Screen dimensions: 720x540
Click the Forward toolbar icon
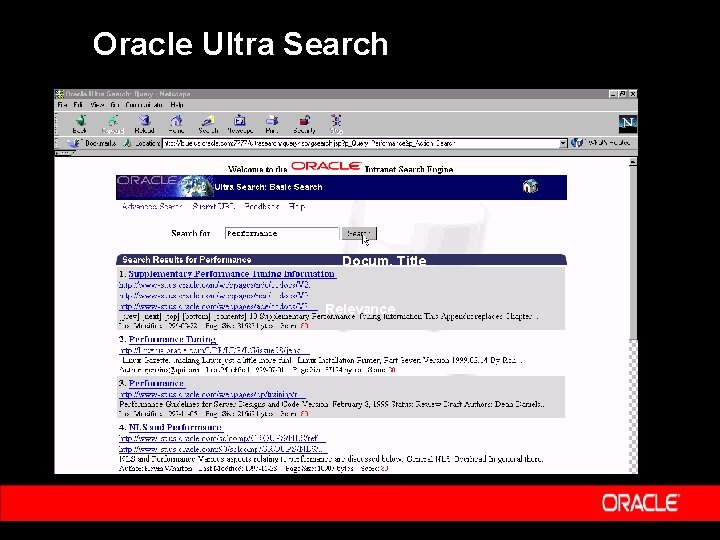click(112, 121)
